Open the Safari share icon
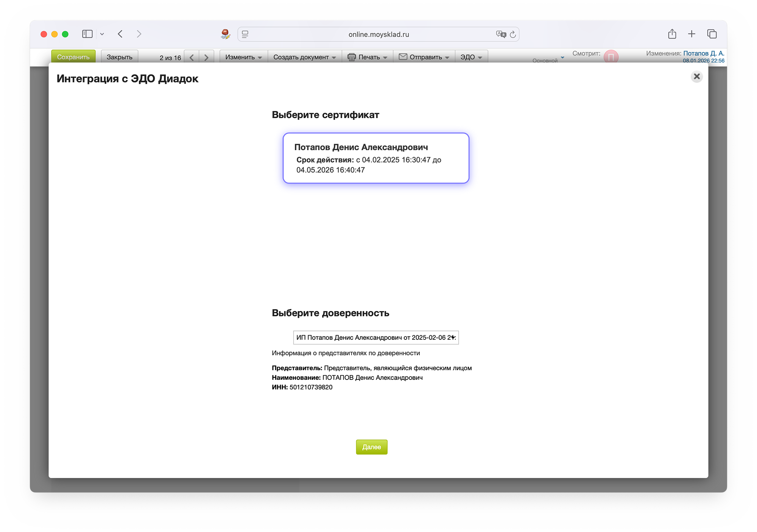Screen dimensions: 757x532 pyautogui.click(x=672, y=34)
